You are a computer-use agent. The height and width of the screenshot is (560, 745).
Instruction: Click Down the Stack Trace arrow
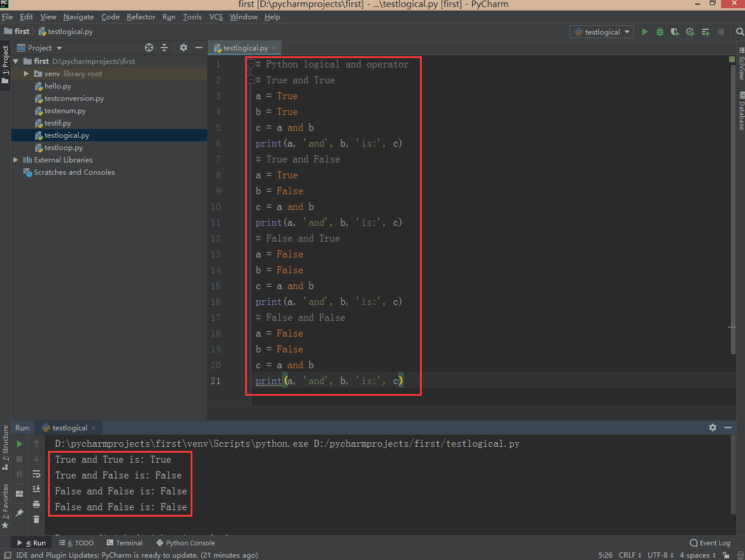tap(36, 459)
